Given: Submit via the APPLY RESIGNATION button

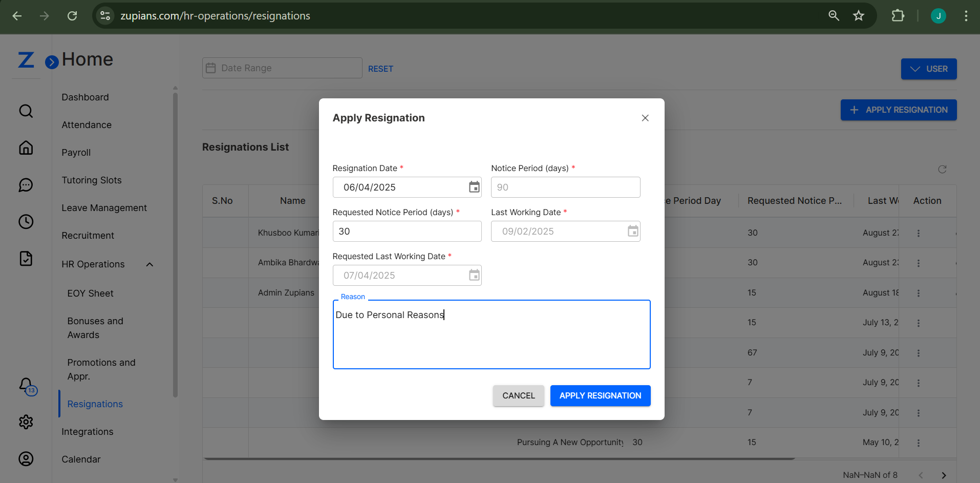Looking at the screenshot, I should pyautogui.click(x=600, y=395).
